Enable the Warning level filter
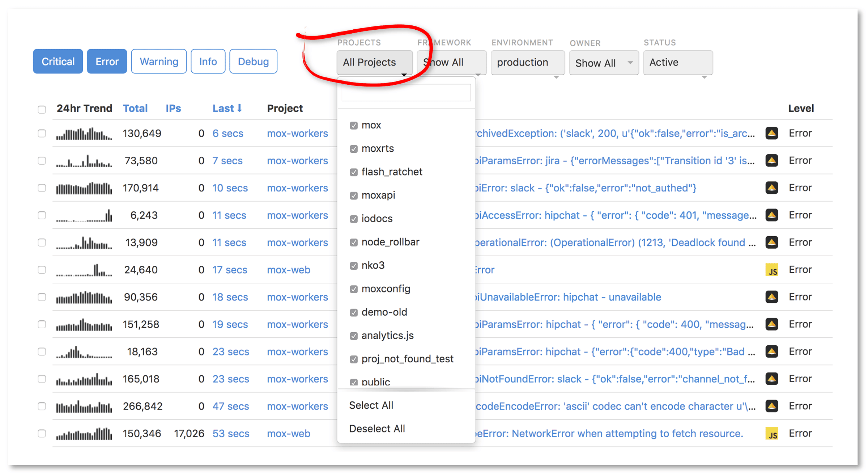Screen dimensions: 868x476 pyautogui.click(x=159, y=62)
